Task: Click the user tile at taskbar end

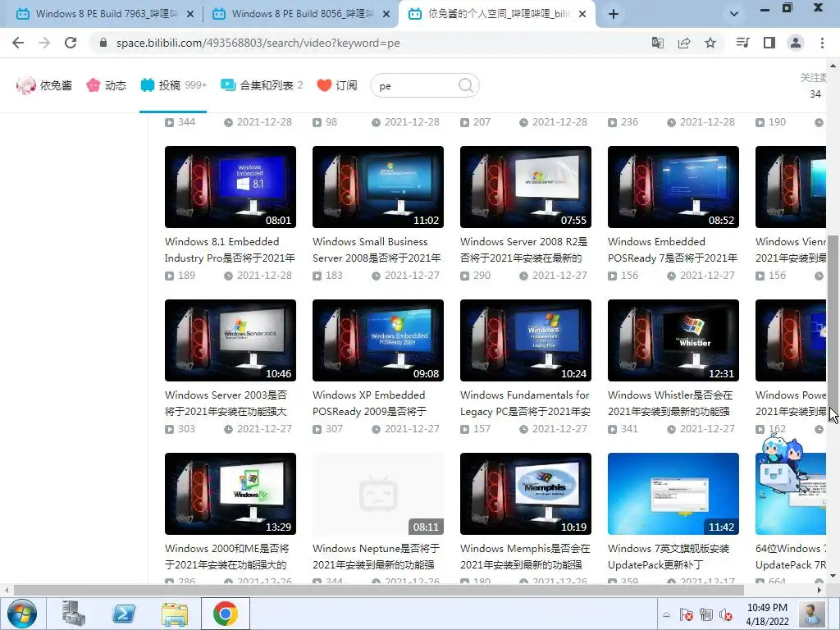Action: click(811, 614)
